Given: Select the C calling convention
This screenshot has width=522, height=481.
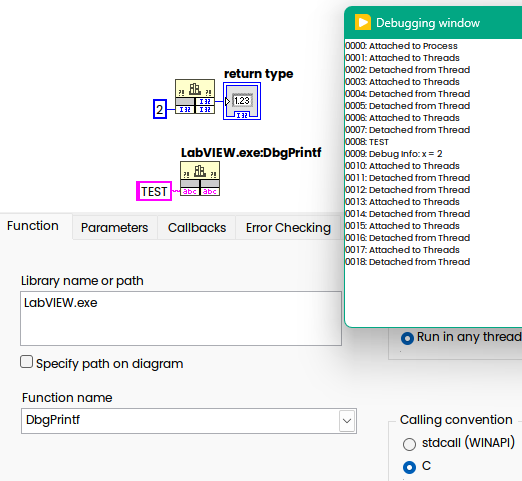Looking at the screenshot, I should (409, 467).
